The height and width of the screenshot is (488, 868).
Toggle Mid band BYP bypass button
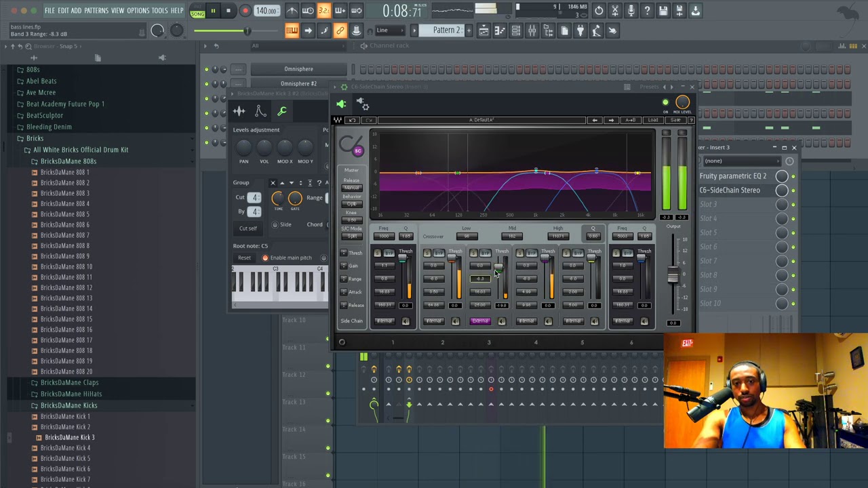tap(485, 253)
